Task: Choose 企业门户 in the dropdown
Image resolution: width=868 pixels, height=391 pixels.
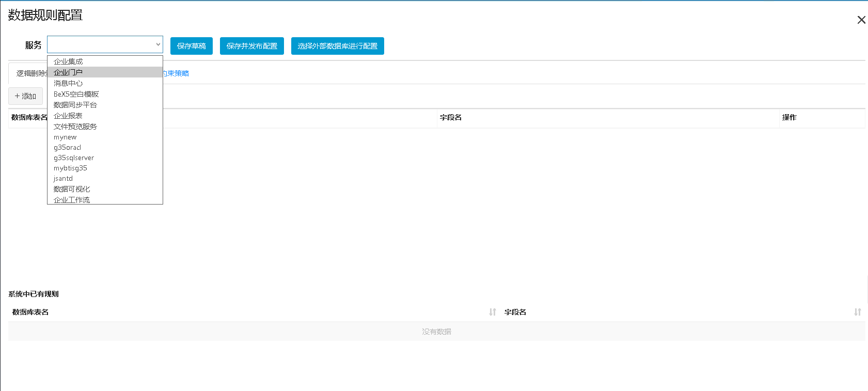Action: point(68,72)
